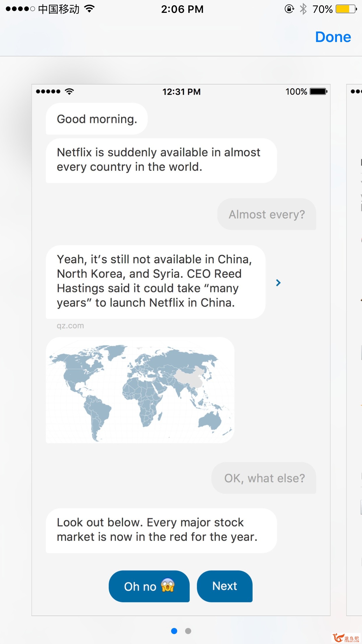This screenshot has width=362, height=644.
Task: Tap the 2:06 PM clock
Action: (x=182, y=9)
